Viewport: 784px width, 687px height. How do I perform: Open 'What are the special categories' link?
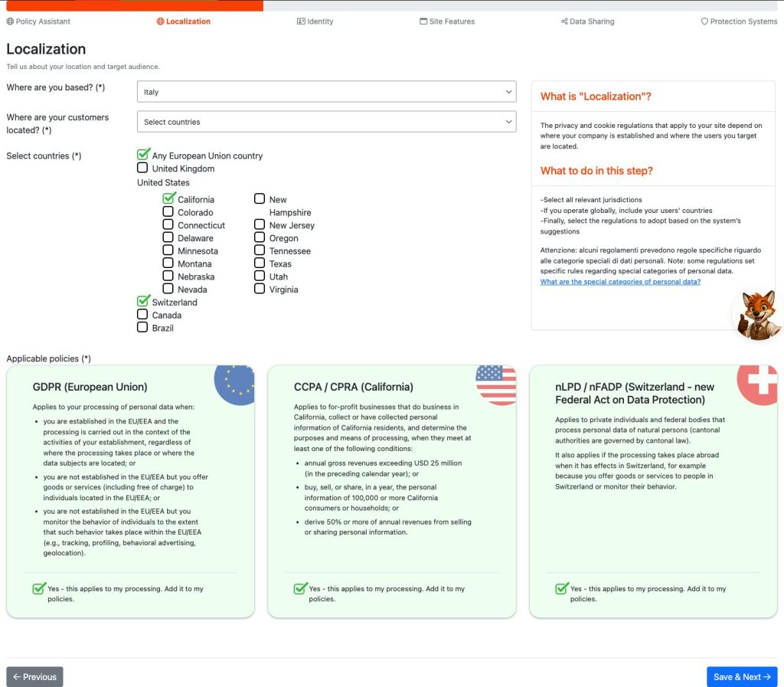(x=620, y=282)
